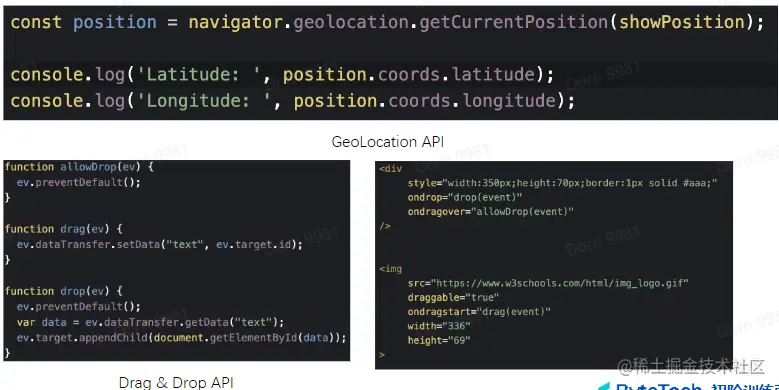Viewport: 779px width, 390px height.
Task: Click the ev.target.appendChild line
Action: pyautogui.click(x=181, y=338)
